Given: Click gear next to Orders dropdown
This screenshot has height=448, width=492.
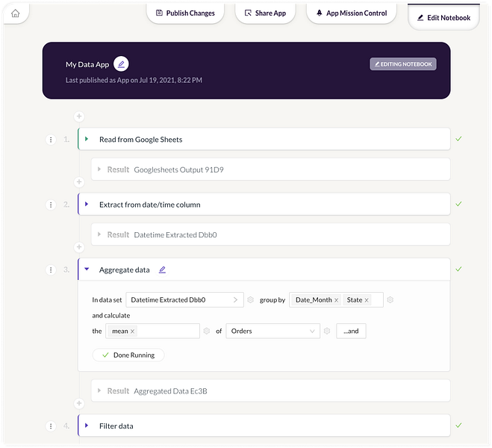Looking at the screenshot, I should tap(327, 331).
